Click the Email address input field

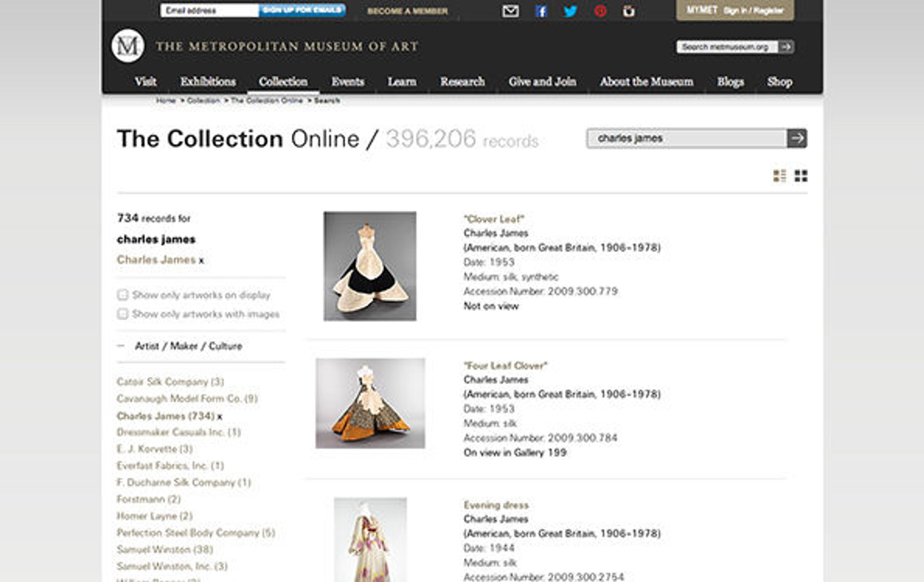[x=210, y=10]
